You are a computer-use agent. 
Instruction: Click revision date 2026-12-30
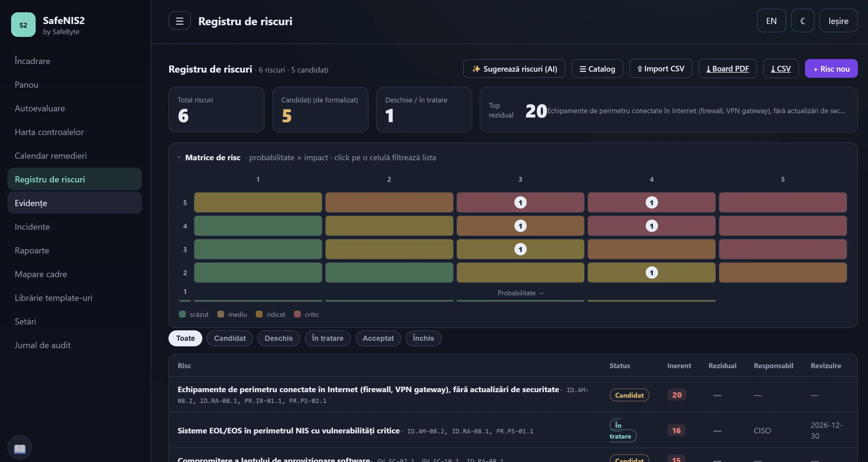pos(826,430)
